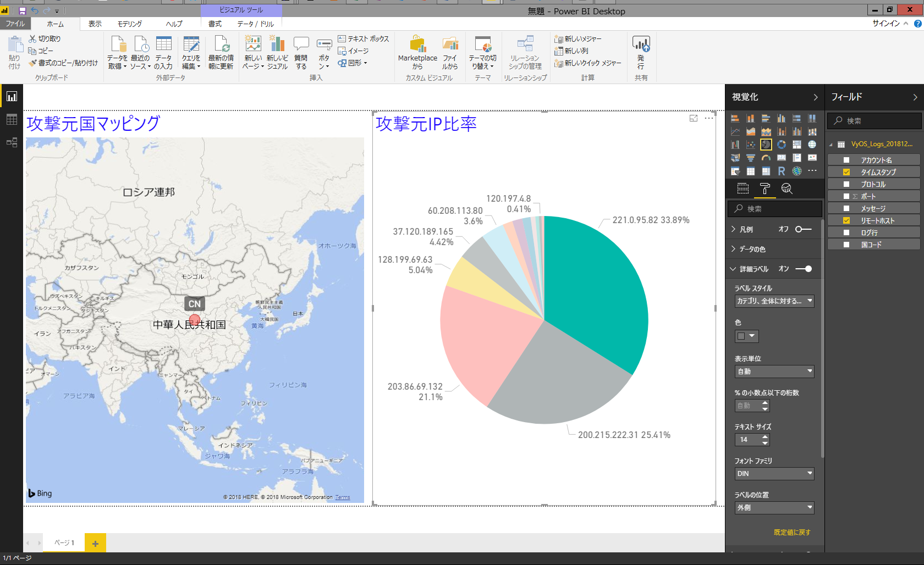Click 既定値に戻す reset to default link
Viewport: 924px width, 565px height.
tap(792, 532)
